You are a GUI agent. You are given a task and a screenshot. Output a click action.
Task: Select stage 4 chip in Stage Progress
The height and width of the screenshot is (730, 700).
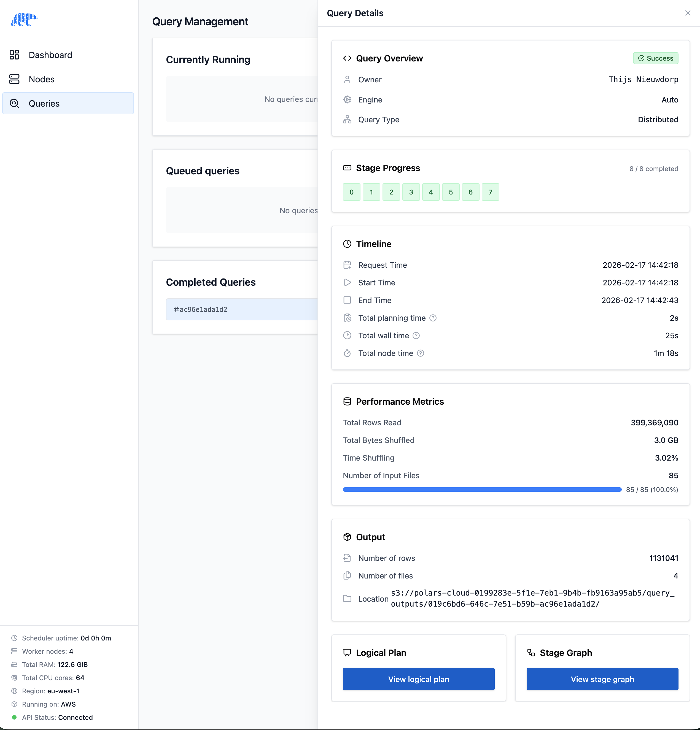pos(431,192)
